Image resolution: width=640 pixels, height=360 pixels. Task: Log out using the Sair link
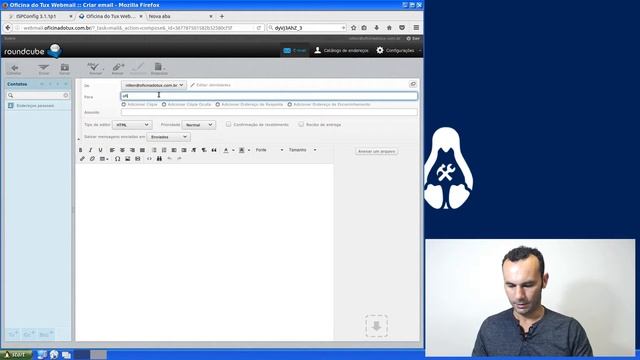pyautogui.click(x=413, y=38)
